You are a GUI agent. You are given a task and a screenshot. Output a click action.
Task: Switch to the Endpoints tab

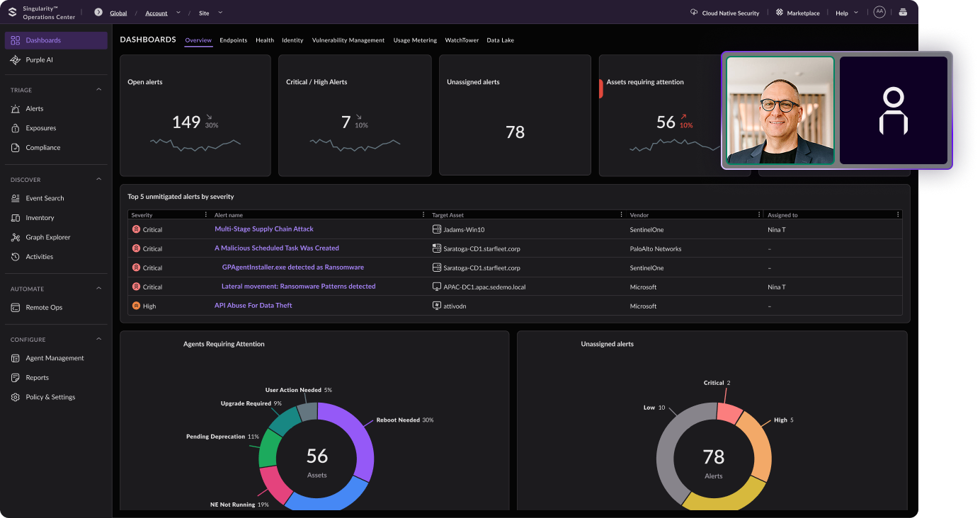pyautogui.click(x=233, y=40)
